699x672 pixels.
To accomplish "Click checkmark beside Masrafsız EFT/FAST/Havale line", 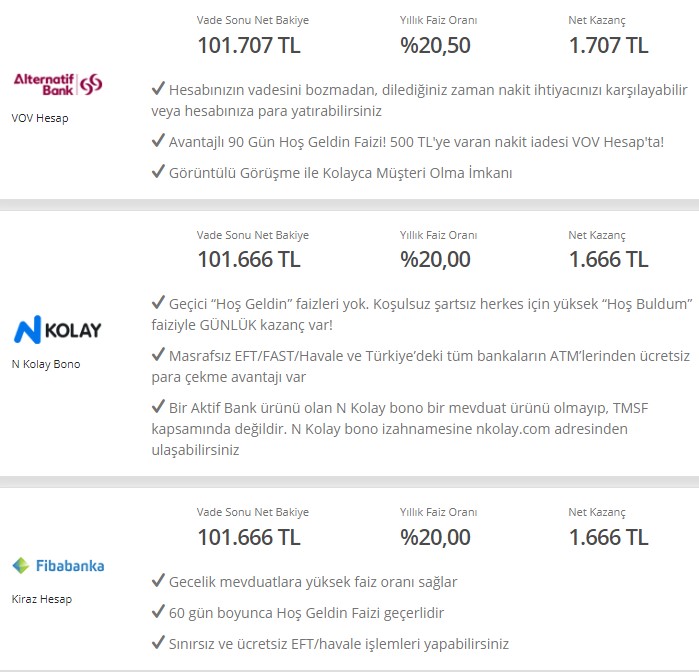I will [x=158, y=355].
